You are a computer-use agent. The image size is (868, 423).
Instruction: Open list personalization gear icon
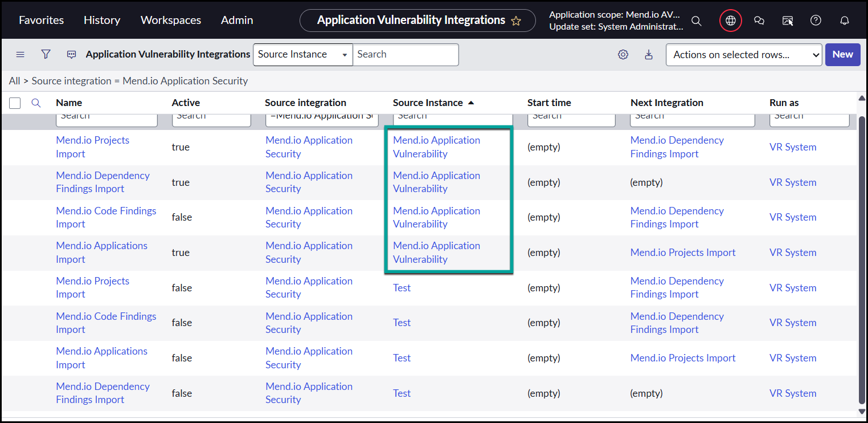623,55
